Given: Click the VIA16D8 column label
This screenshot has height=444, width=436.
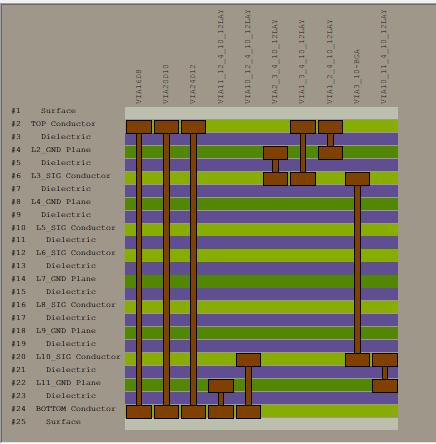Looking at the screenshot, I should tap(139, 86).
